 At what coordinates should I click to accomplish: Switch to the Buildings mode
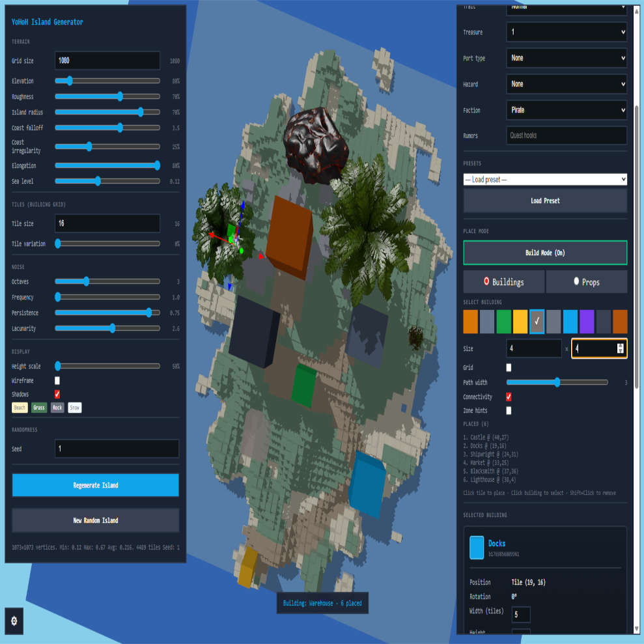coord(503,281)
